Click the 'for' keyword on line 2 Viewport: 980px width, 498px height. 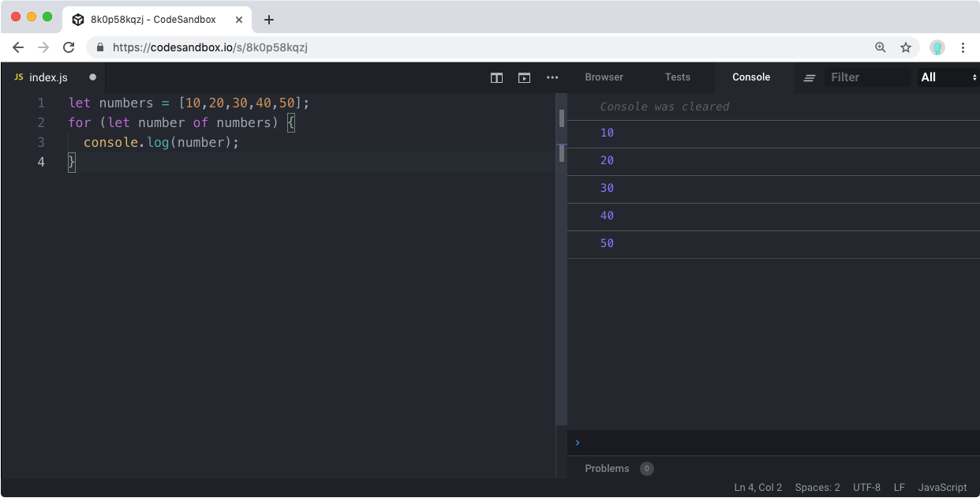coord(80,122)
